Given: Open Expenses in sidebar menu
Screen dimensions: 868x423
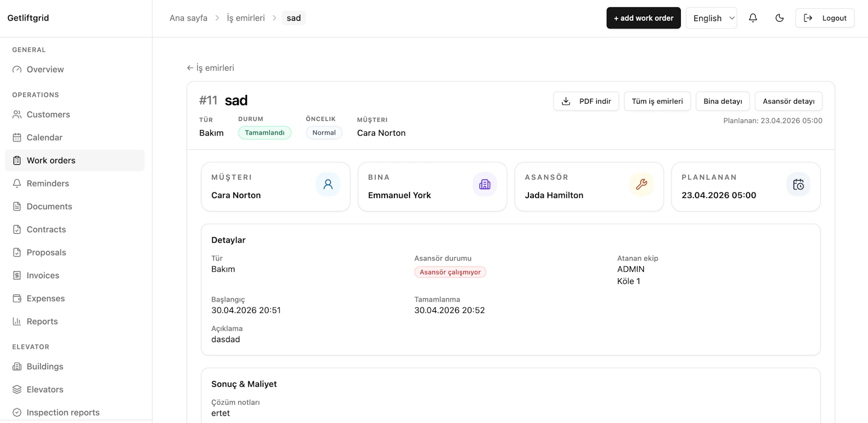Looking at the screenshot, I should pos(75,298).
